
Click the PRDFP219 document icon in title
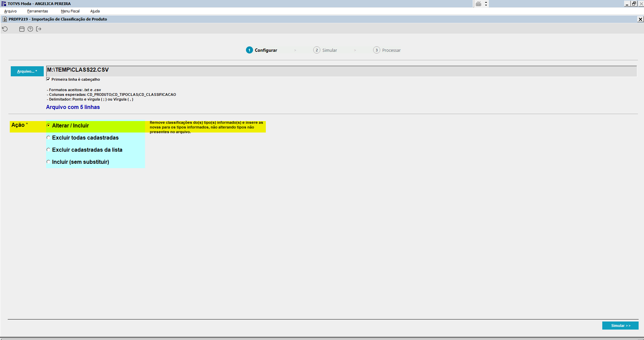point(5,19)
